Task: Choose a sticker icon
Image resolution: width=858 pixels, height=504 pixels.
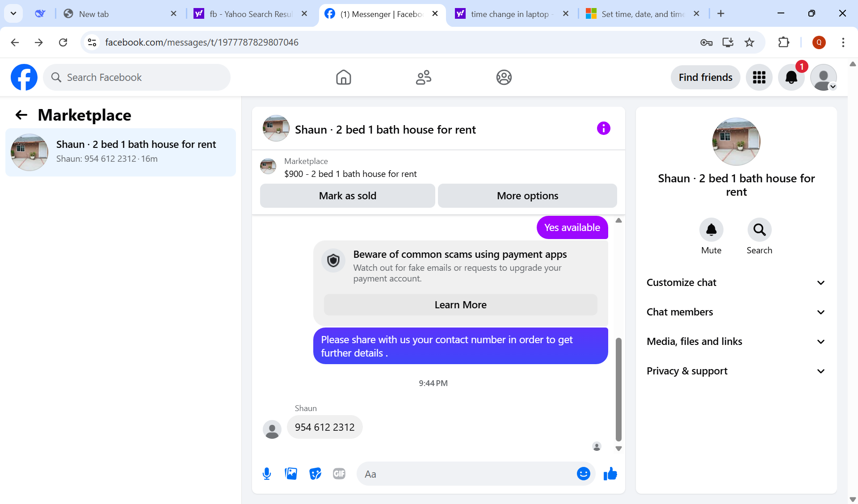Action: 315,474
